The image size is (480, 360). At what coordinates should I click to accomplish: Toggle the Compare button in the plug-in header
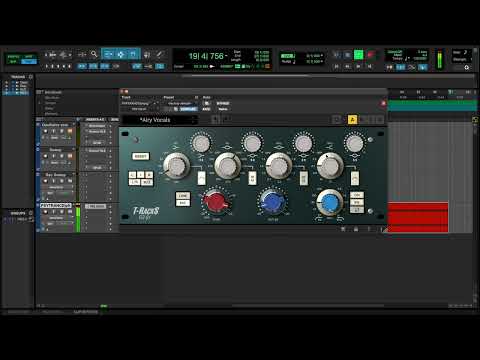188,109
